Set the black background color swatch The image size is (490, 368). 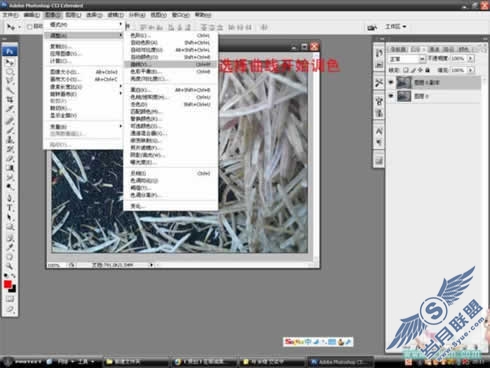click(13, 289)
